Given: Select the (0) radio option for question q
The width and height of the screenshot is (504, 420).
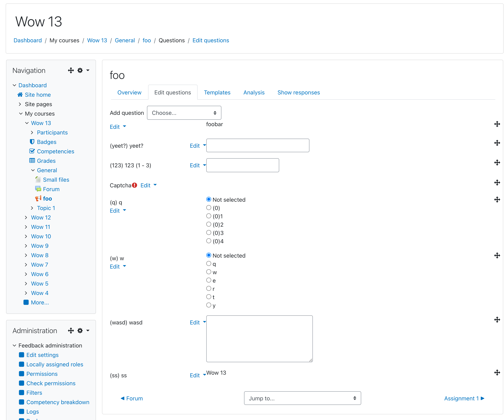Looking at the screenshot, I should (209, 208).
